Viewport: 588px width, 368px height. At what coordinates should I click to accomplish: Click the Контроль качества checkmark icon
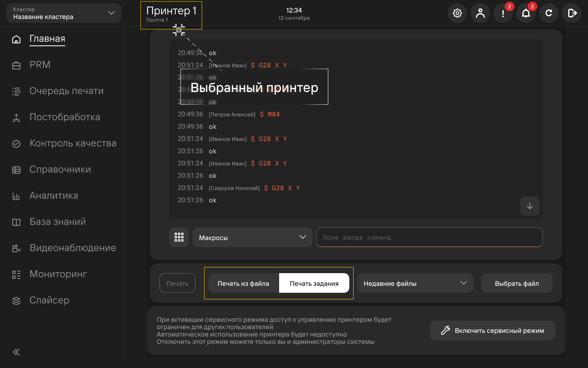tap(16, 144)
